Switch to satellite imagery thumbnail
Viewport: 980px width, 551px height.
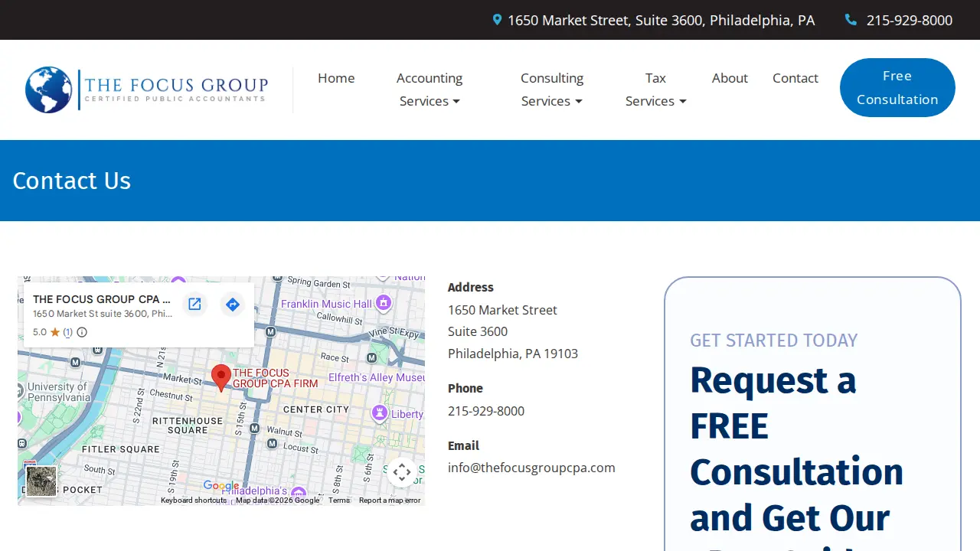(41, 481)
